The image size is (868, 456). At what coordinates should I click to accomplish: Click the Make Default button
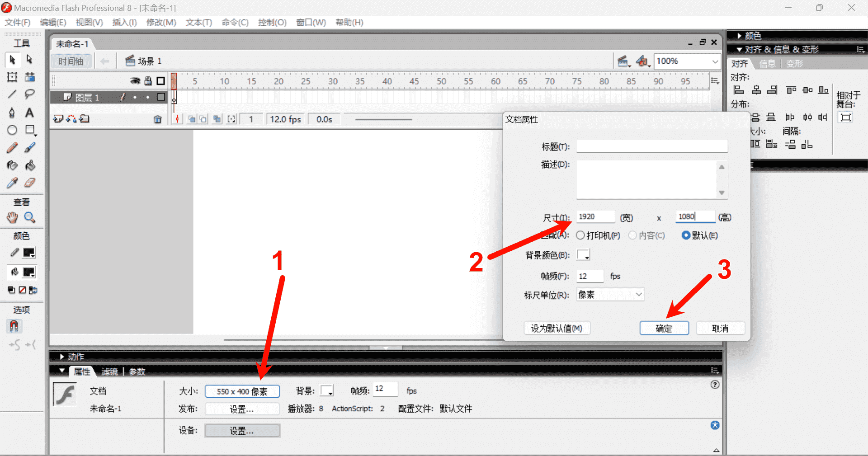click(x=557, y=328)
